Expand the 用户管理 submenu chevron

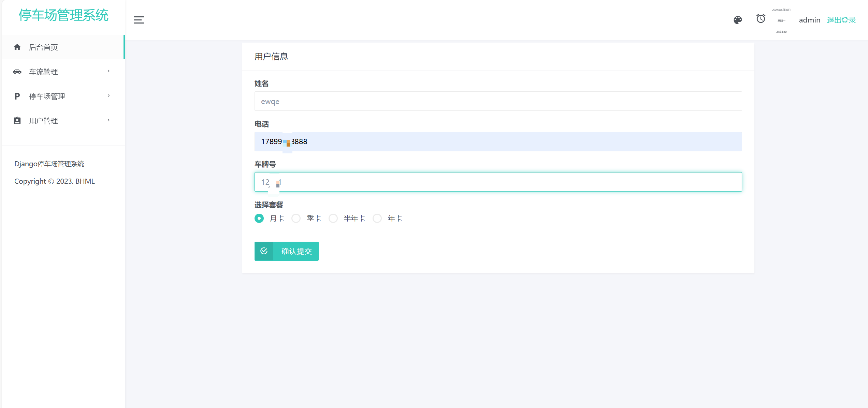click(x=109, y=120)
